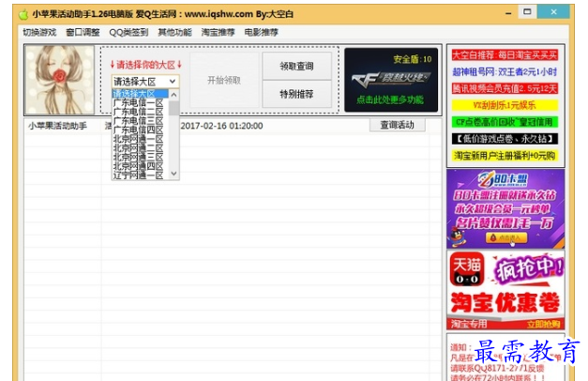Image resolution: width=588 pixels, height=381 pixels.
Task: Choose the highlighted 请选择大区 list entry
Action: [141, 94]
